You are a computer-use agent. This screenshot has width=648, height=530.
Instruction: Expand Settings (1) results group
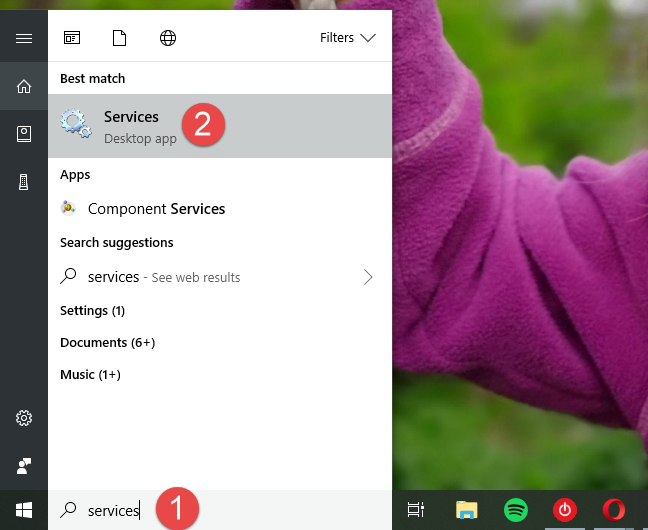click(93, 310)
